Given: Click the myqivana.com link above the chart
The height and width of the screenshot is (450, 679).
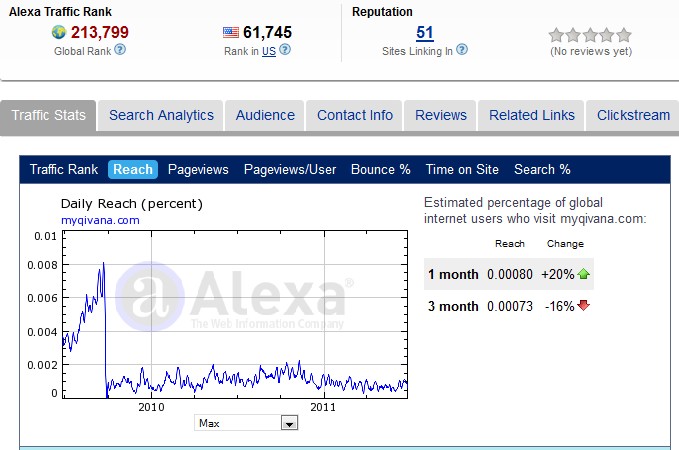Looking at the screenshot, I should click(100, 220).
